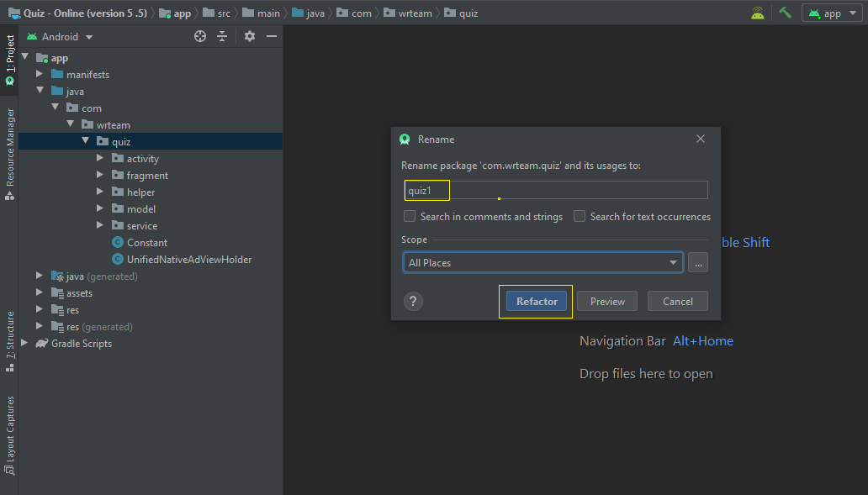868x495 pixels.
Task: Click the Android debug icon in the toolbar
Action: (x=758, y=13)
